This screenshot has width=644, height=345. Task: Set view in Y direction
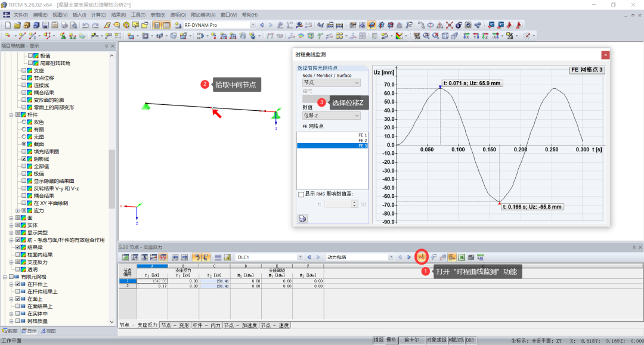(476, 36)
